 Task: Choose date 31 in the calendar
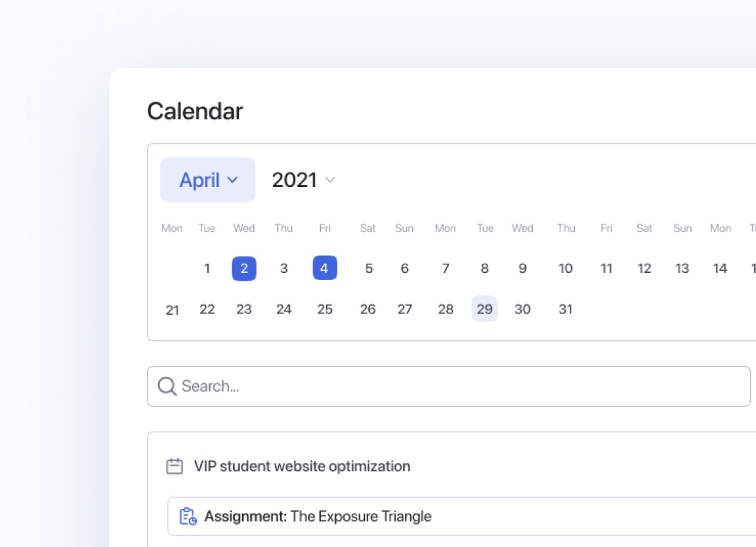tap(566, 309)
